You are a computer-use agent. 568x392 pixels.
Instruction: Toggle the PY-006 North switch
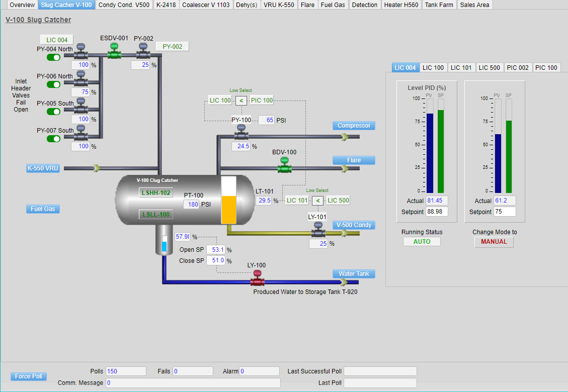(x=54, y=84)
